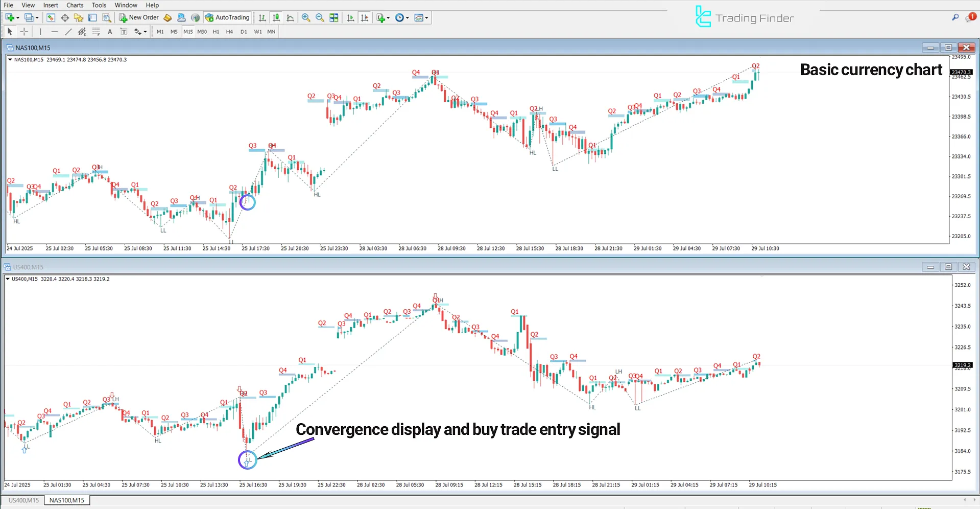Open the Charts menu
Image resolution: width=980 pixels, height=509 pixels.
click(x=75, y=5)
